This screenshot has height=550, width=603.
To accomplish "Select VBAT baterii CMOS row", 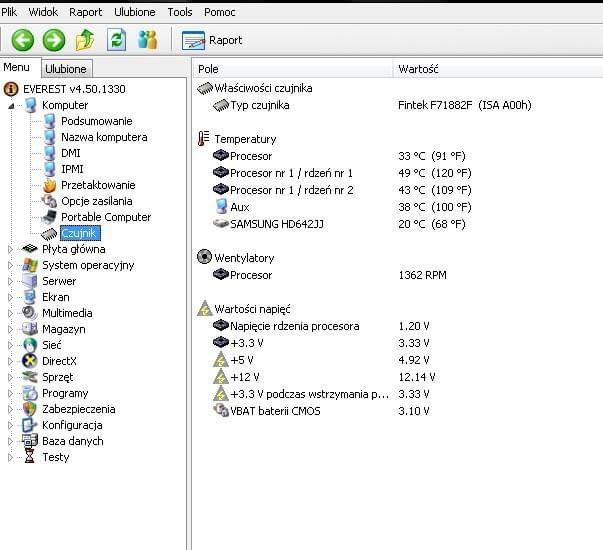I will click(x=321, y=411).
